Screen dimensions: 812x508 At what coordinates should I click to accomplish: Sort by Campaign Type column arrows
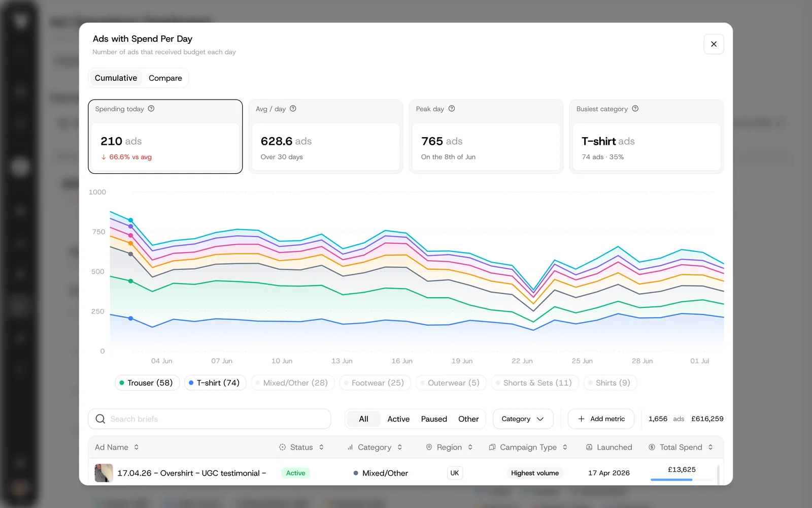coord(565,447)
